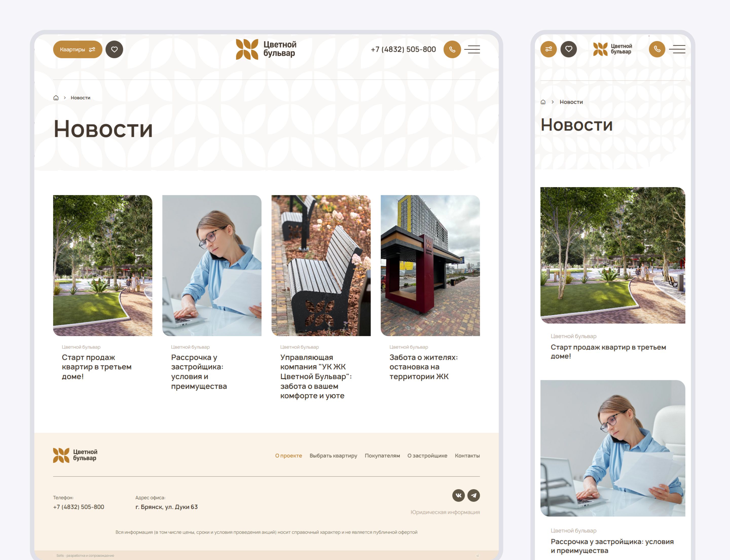The width and height of the screenshot is (730, 560).
Task: Open the bus stop building news thumbnail
Action: [x=430, y=265]
